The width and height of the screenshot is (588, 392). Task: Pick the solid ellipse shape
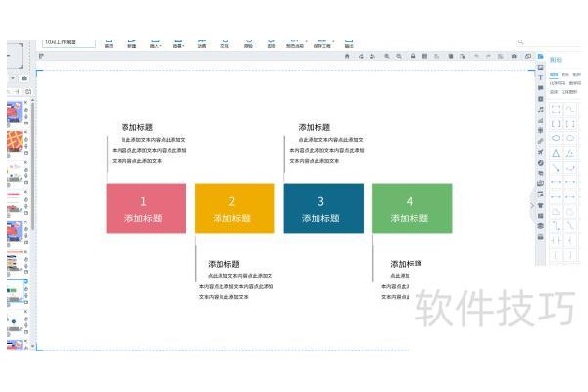point(556,138)
